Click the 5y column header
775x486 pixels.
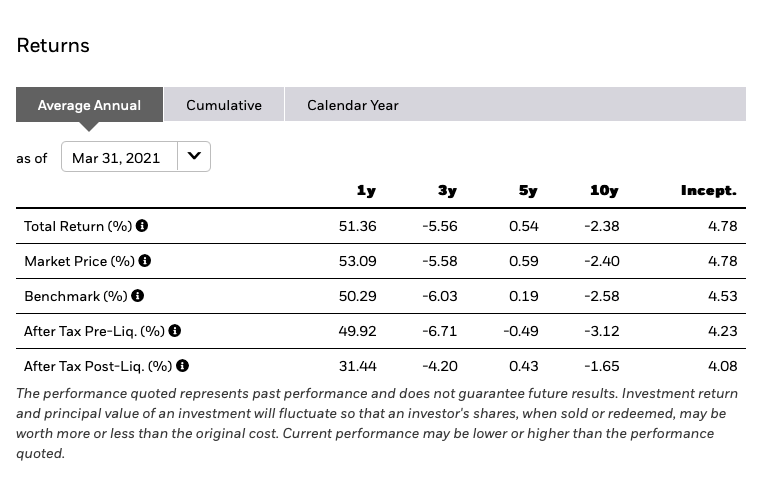pyautogui.click(x=528, y=191)
